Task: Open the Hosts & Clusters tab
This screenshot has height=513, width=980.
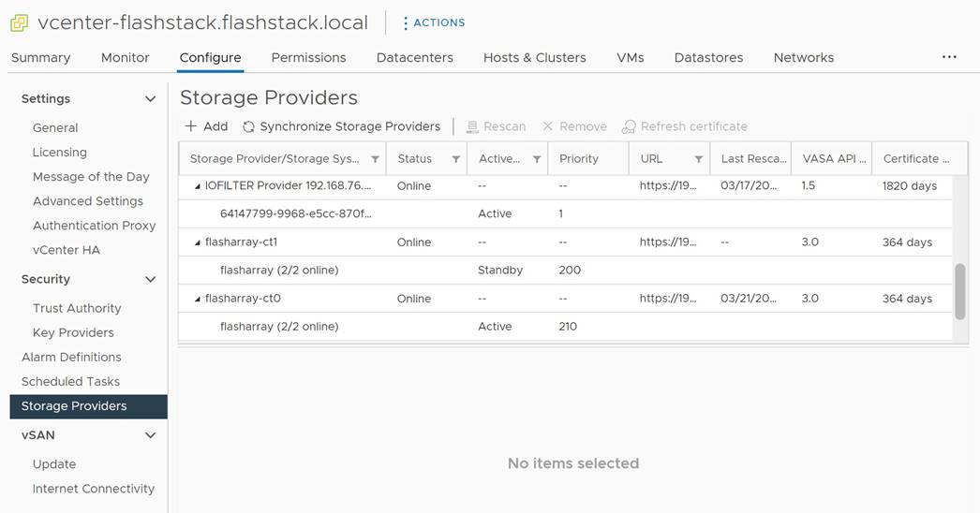Action: coord(534,57)
